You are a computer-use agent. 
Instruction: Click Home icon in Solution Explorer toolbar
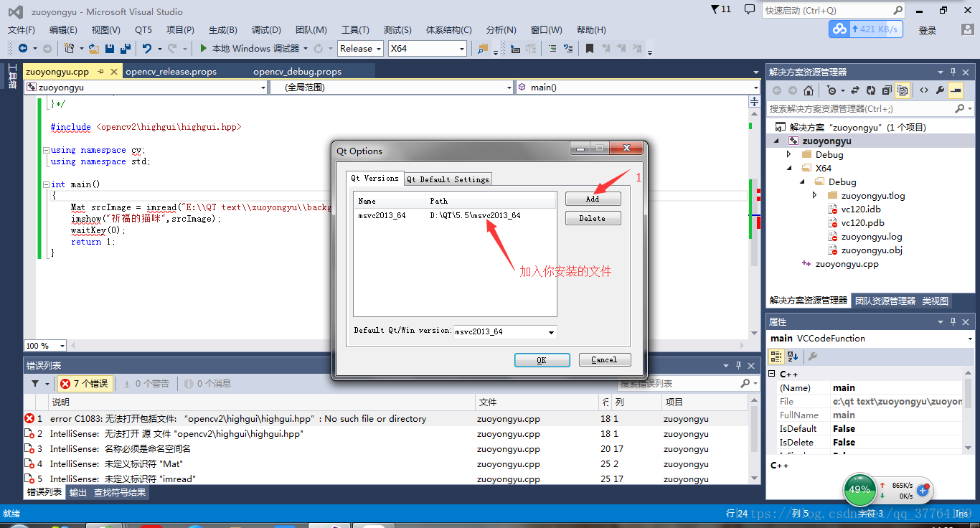point(809,90)
